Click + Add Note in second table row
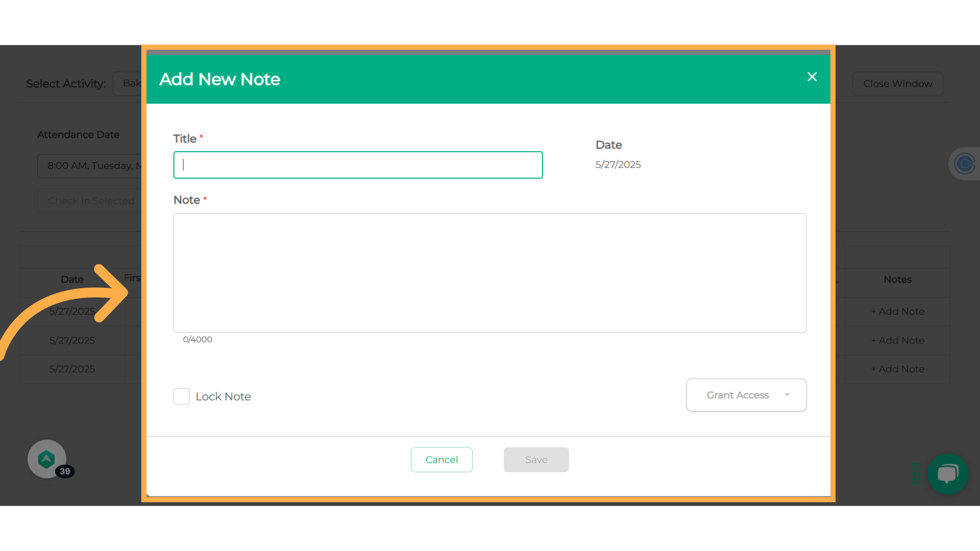Image resolution: width=980 pixels, height=551 pixels. [897, 340]
